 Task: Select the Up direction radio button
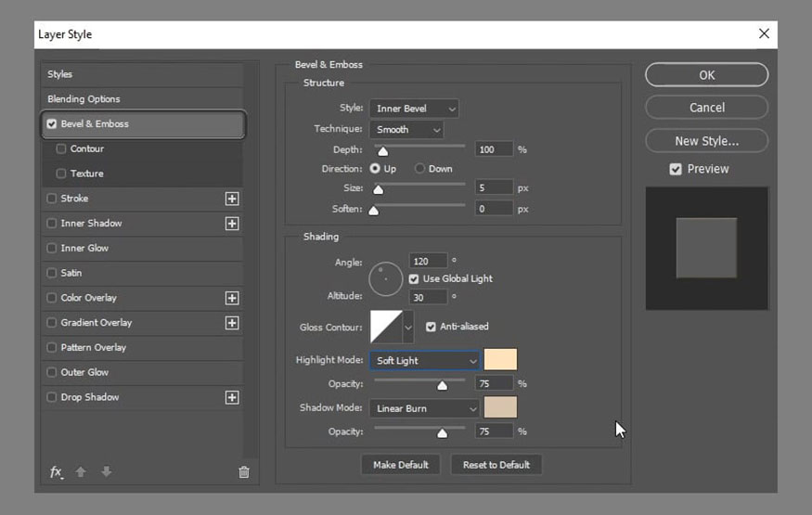click(x=375, y=169)
